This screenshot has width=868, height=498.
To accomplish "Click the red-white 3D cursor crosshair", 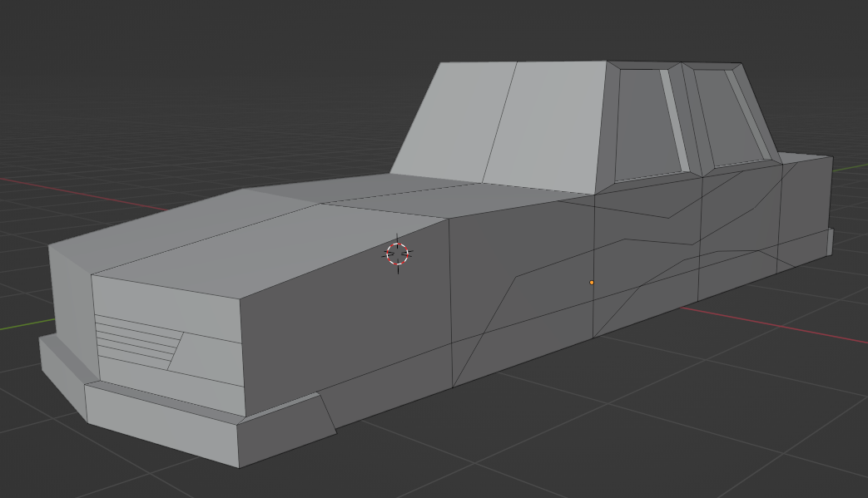I will click(x=398, y=254).
